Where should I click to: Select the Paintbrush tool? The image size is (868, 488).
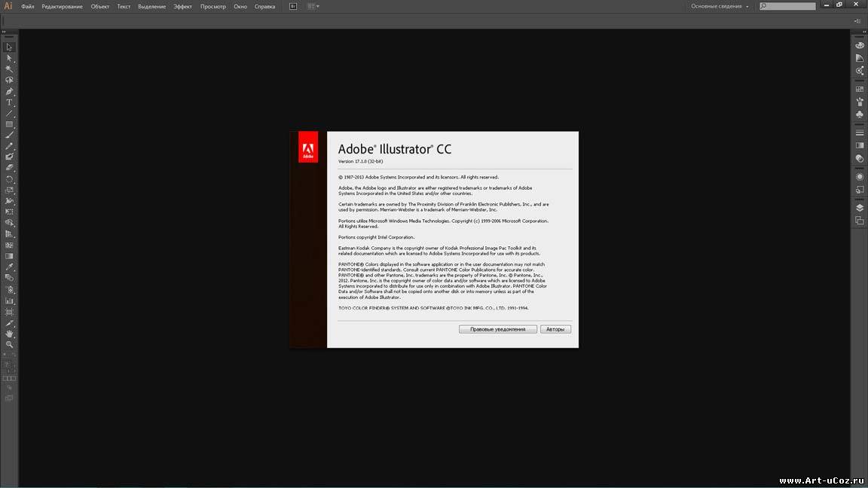point(9,135)
